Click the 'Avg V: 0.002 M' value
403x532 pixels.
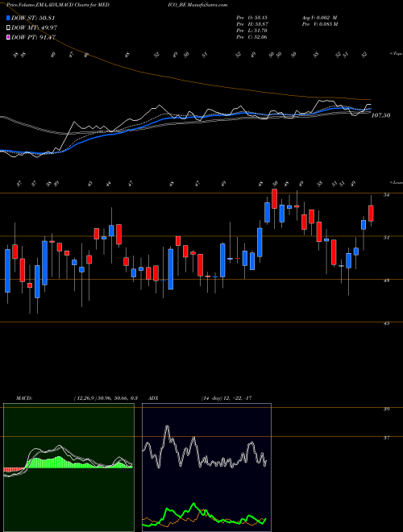(x=319, y=18)
